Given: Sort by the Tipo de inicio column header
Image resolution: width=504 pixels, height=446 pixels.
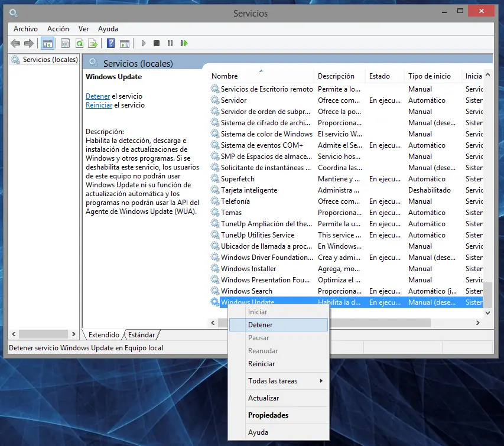Looking at the screenshot, I should [x=433, y=76].
